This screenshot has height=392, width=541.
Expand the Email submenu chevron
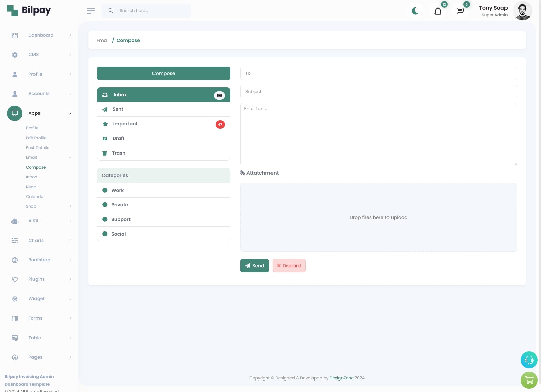(x=70, y=158)
